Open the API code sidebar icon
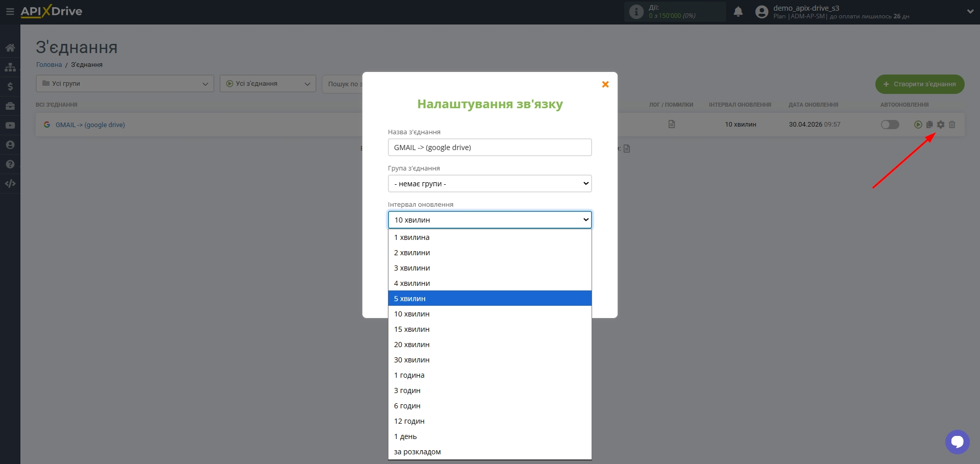This screenshot has width=980, height=464. pyautogui.click(x=10, y=184)
